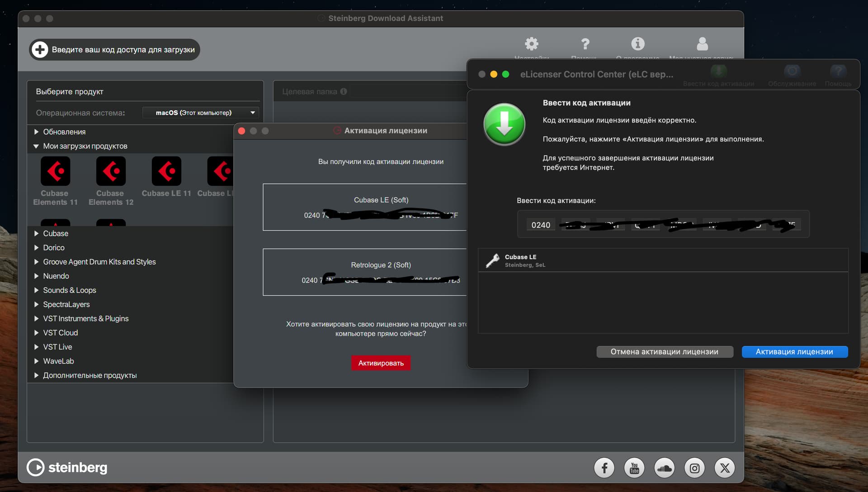This screenshot has height=492, width=868.
Task: Click Отмена активации лицензии button
Action: (x=664, y=352)
